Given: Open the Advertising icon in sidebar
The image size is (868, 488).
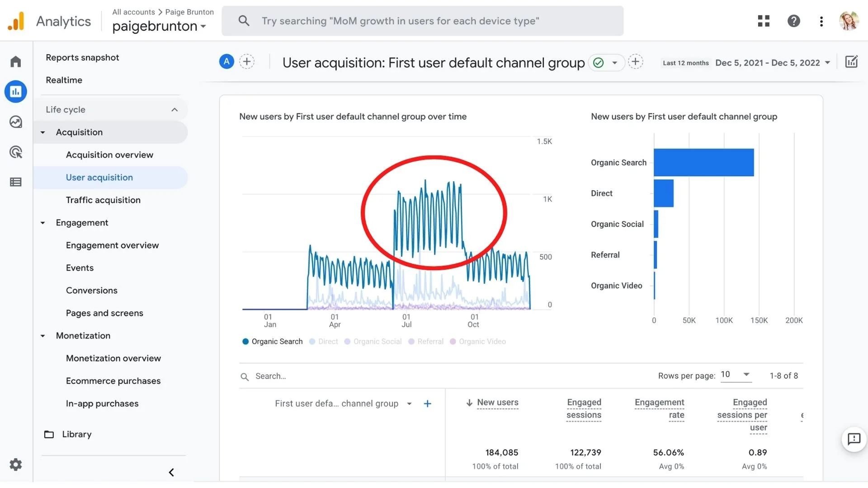Looking at the screenshot, I should (x=16, y=152).
